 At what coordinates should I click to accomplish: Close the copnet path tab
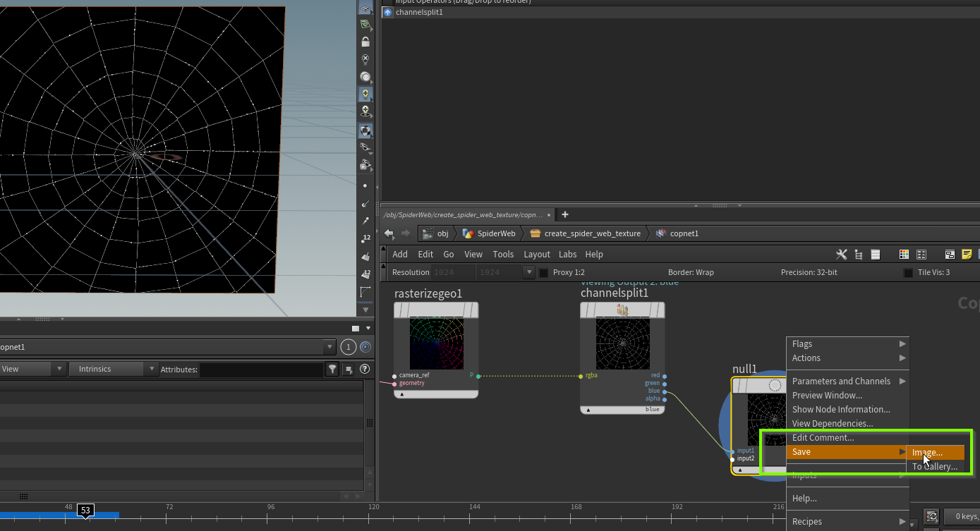[x=549, y=215]
